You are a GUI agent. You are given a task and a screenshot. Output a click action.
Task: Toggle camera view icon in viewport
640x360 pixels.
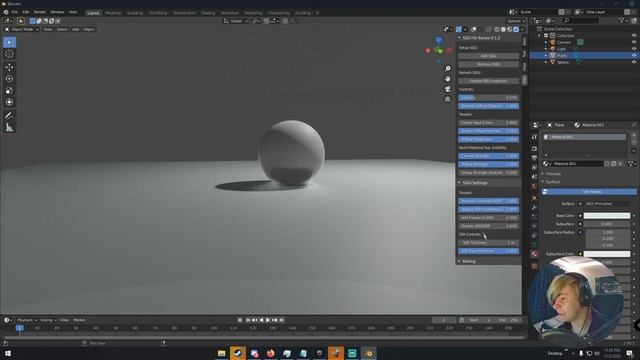pos(448,89)
